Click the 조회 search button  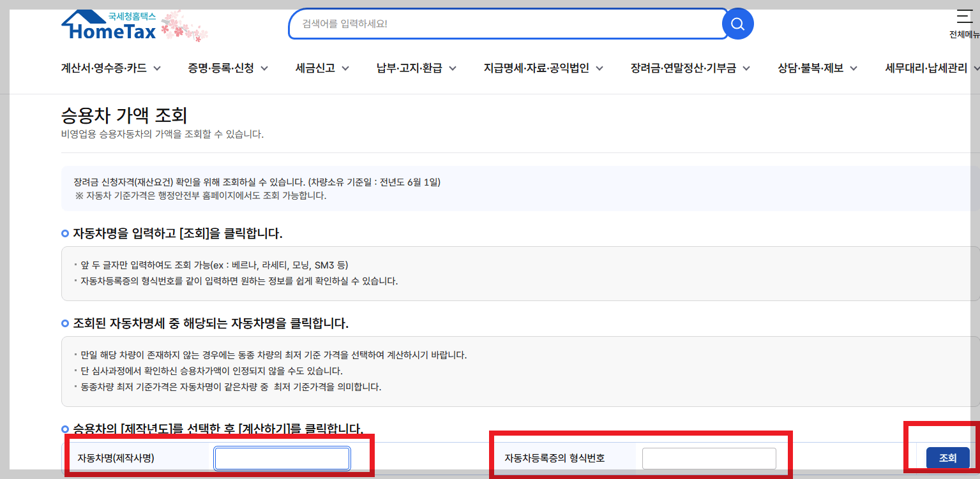pyautogui.click(x=947, y=458)
